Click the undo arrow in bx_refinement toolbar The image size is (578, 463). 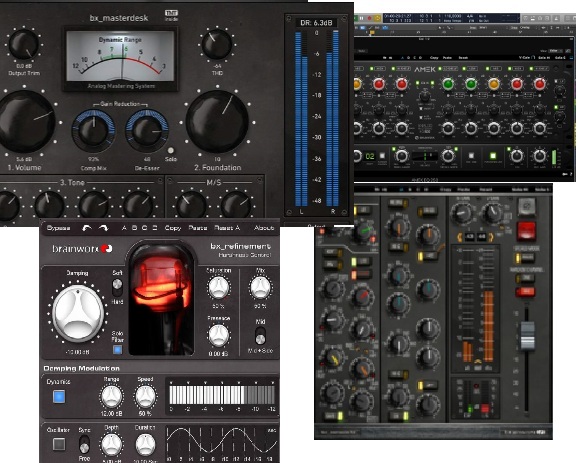pos(87,229)
